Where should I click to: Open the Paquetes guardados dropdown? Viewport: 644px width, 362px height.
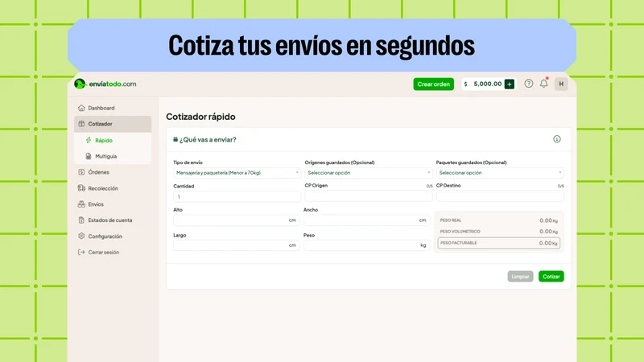(500, 173)
